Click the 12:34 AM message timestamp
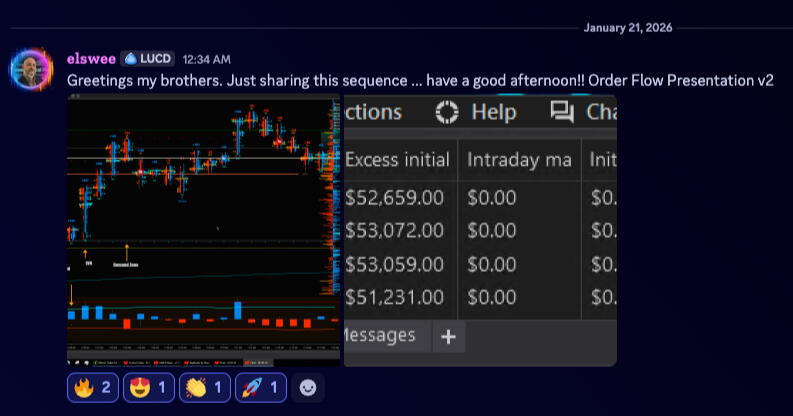793x416 pixels. coord(207,60)
